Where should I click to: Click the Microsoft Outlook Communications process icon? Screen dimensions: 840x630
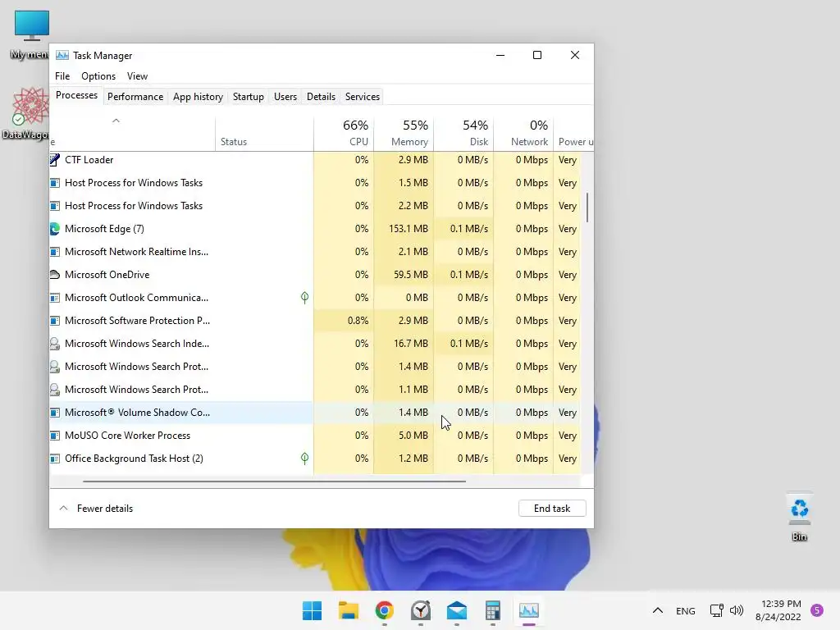[x=55, y=298]
